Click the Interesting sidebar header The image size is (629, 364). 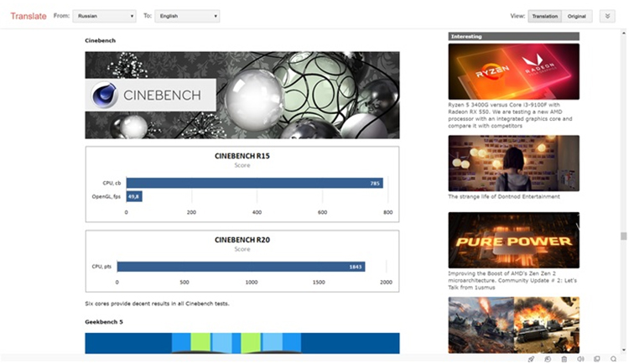514,37
